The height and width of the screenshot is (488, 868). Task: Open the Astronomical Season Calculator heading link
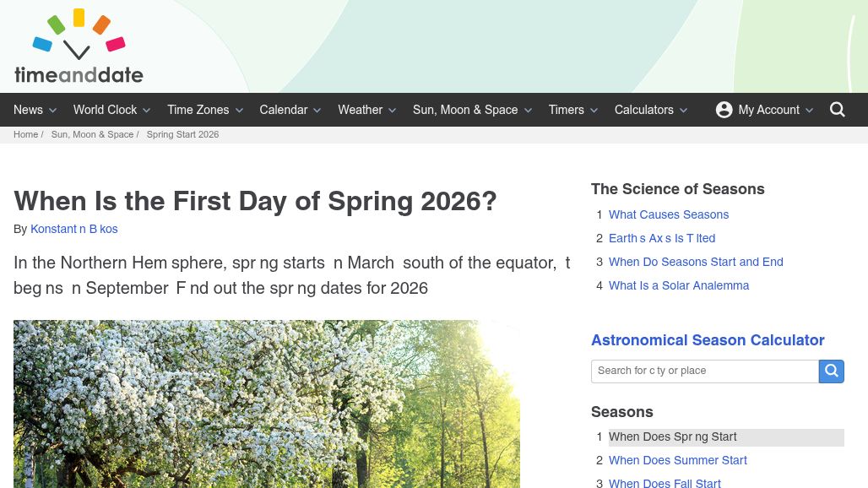click(708, 341)
